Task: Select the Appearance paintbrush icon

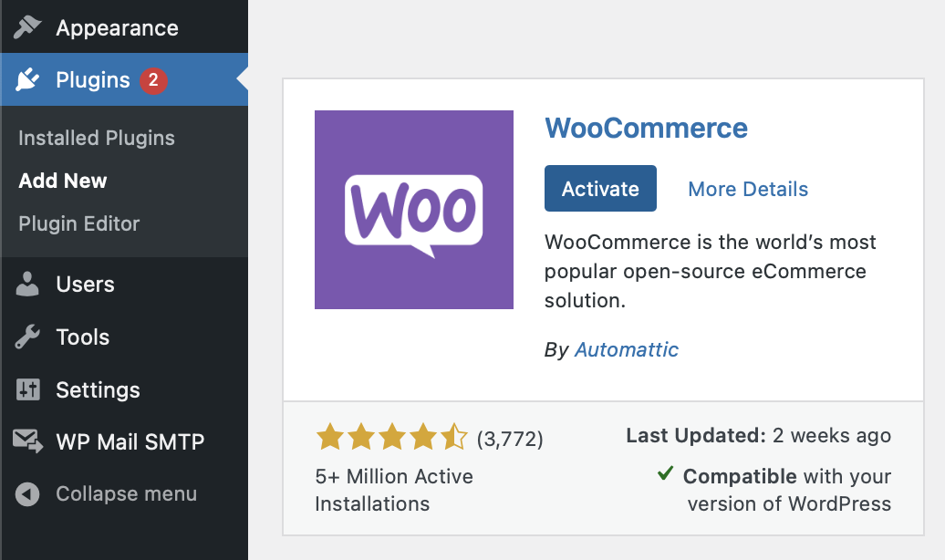Action: (x=28, y=27)
